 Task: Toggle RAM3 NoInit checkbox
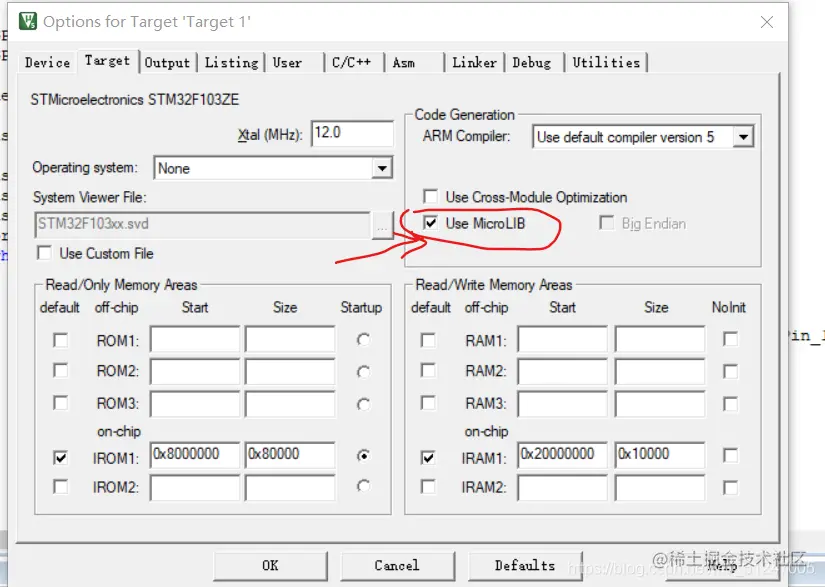[x=730, y=403]
